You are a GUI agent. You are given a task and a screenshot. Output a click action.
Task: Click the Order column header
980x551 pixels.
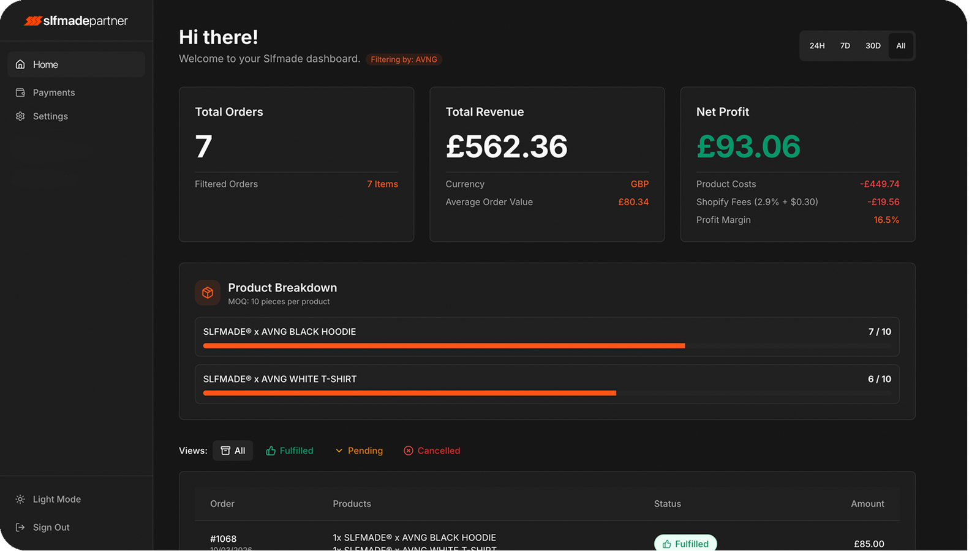pos(222,504)
